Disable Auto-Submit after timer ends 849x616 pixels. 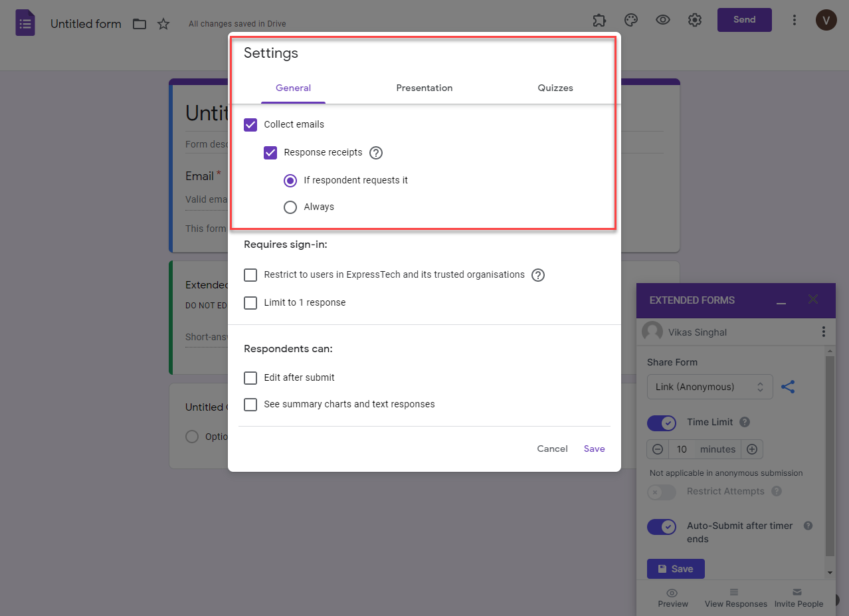(661, 526)
